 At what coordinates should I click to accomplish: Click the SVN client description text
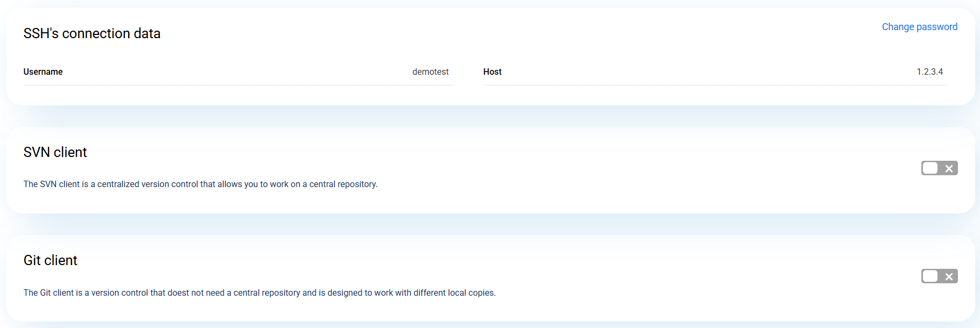tap(200, 184)
